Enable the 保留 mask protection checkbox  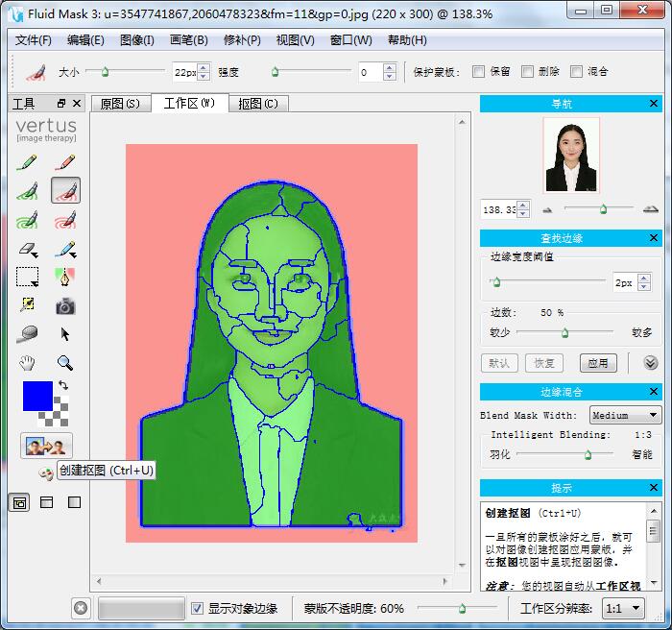click(478, 72)
